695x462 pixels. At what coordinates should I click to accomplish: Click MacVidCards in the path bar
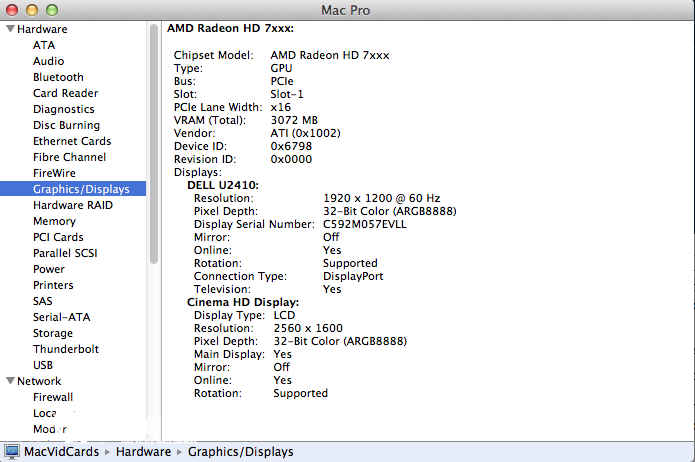[x=62, y=452]
